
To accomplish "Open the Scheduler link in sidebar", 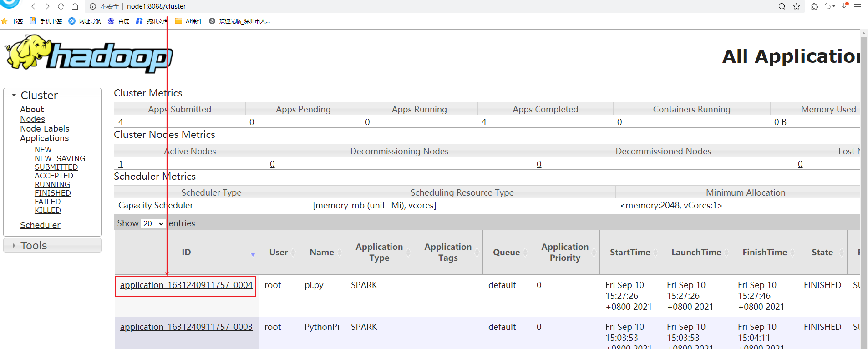I will coord(40,225).
